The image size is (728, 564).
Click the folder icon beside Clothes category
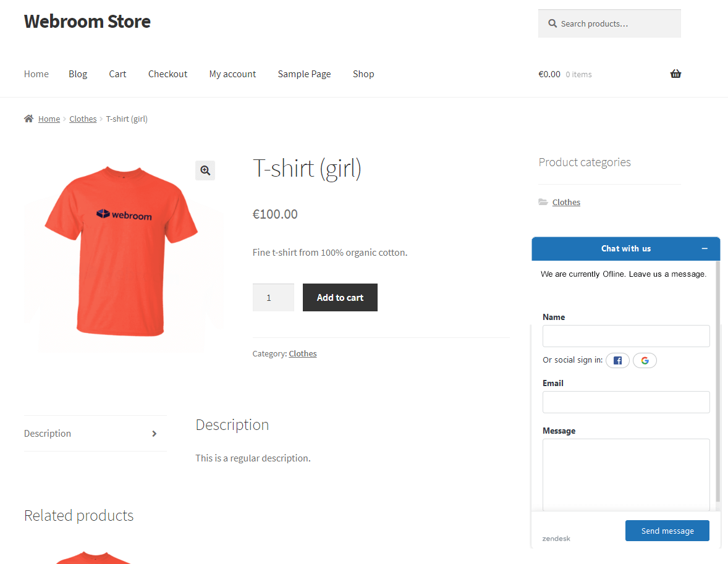pos(543,202)
